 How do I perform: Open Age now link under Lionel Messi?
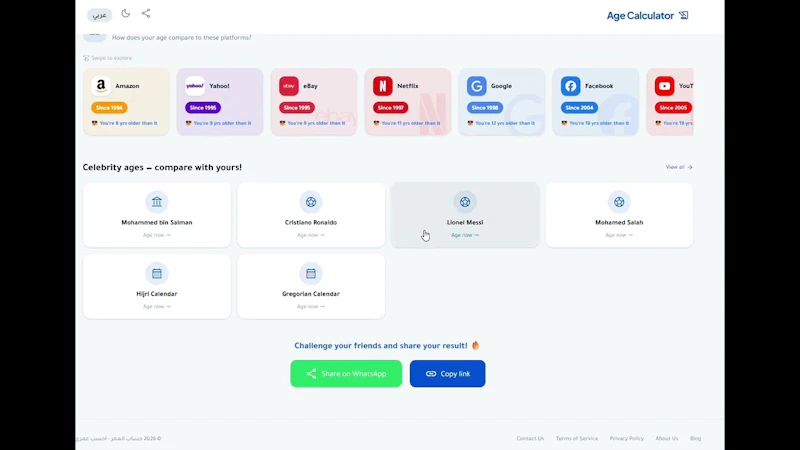[465, 235]
